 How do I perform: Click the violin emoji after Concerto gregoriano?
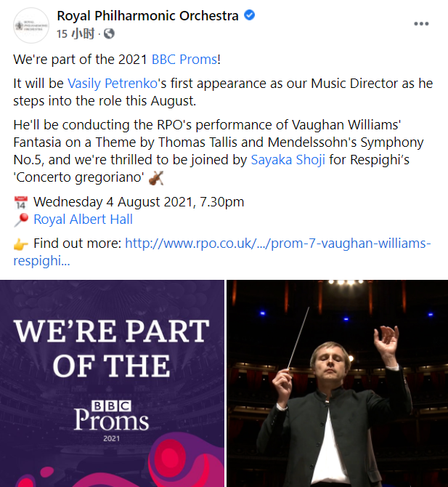(x=156, y=178)
